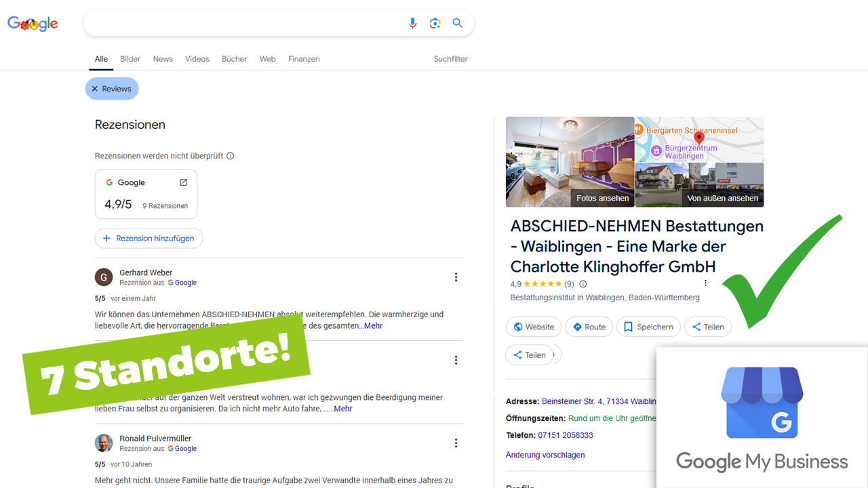Click the Website button

click(x=533, y=327)
